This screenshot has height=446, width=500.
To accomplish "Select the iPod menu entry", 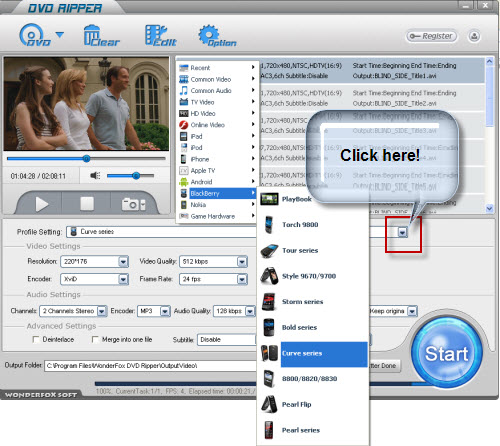I will coord(217,148).
